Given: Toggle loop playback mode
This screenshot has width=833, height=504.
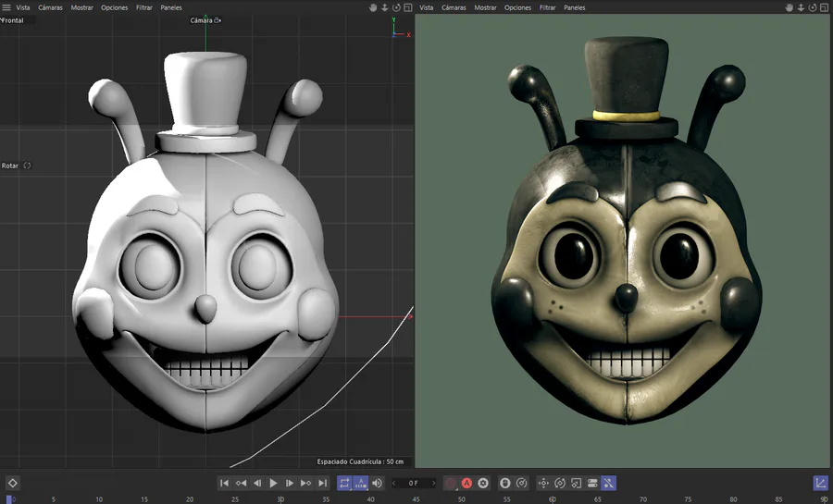Looking at the screenshot, I should 344,483.
